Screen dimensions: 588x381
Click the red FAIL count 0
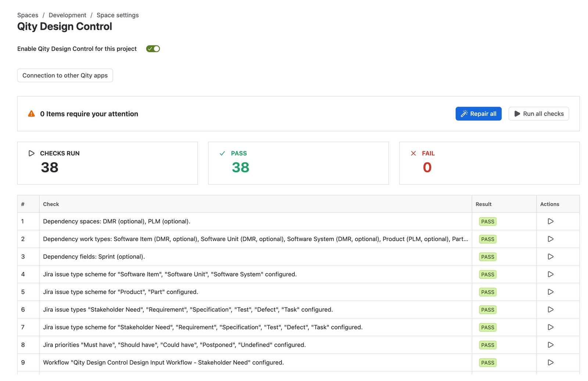(x=427, y=168)
